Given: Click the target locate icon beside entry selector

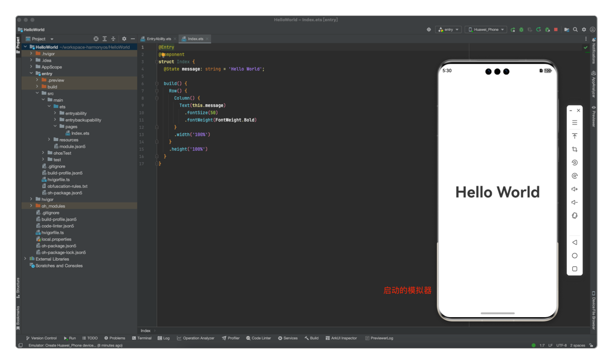Looking at the screenshot, I should point(429,30).
